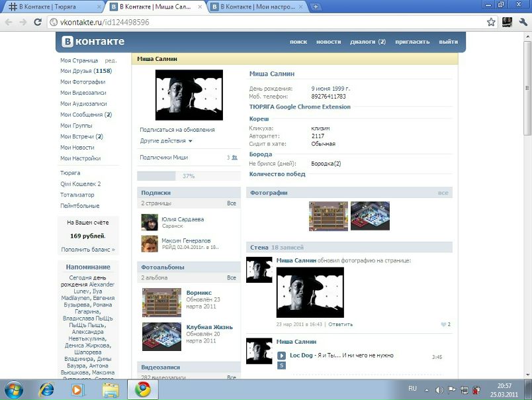The width and height of the screenshot is (532, 400).
Task: Bookmark this page with the star icon
Action: [491, 22]
